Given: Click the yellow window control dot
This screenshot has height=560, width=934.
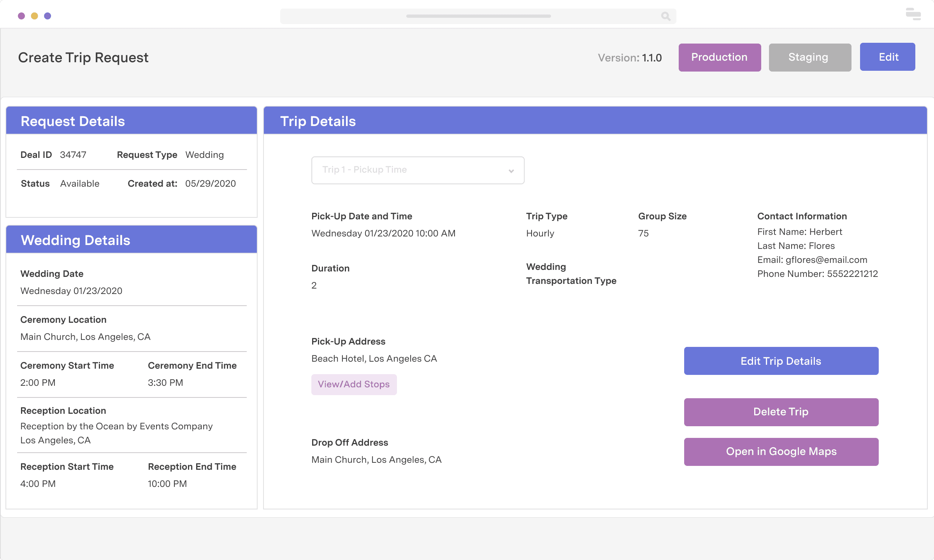Looking at the screenshot, I should click(34, 16).
